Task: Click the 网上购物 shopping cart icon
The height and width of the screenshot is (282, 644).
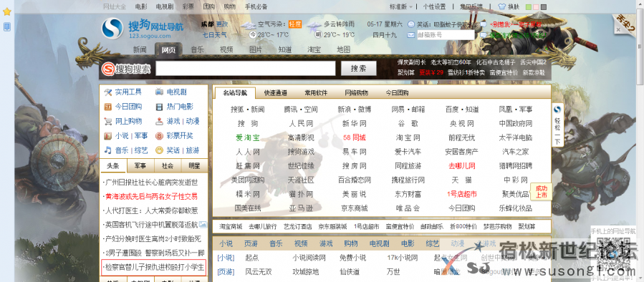Action: pos(108,121)
